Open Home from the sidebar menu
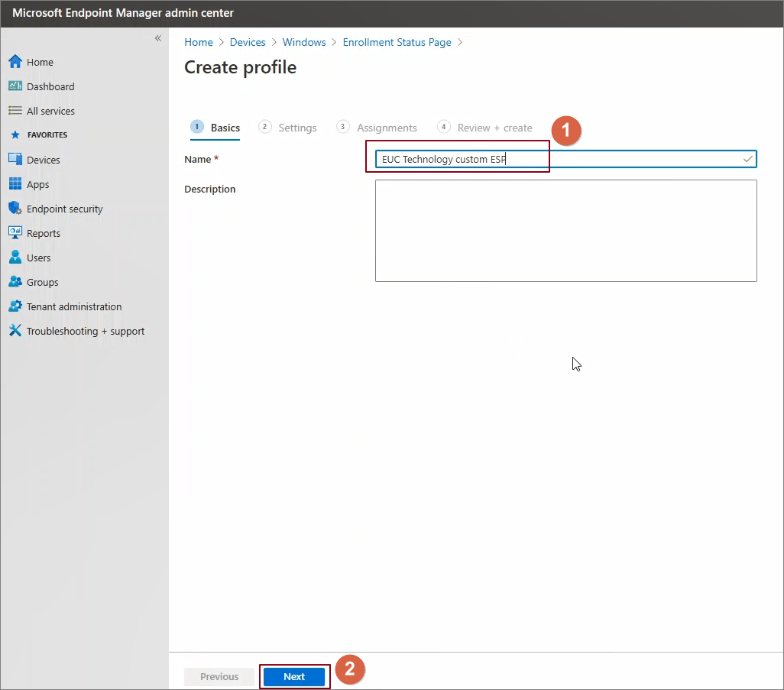Image resolution: width=784 pixels, height=690 pixels. (40, 62)
